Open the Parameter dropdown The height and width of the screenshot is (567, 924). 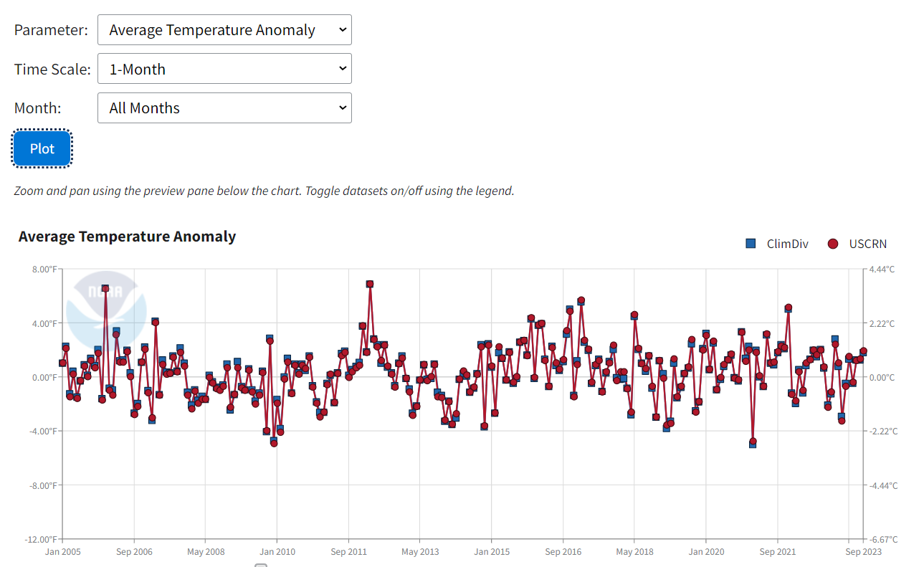coord(224,30)
